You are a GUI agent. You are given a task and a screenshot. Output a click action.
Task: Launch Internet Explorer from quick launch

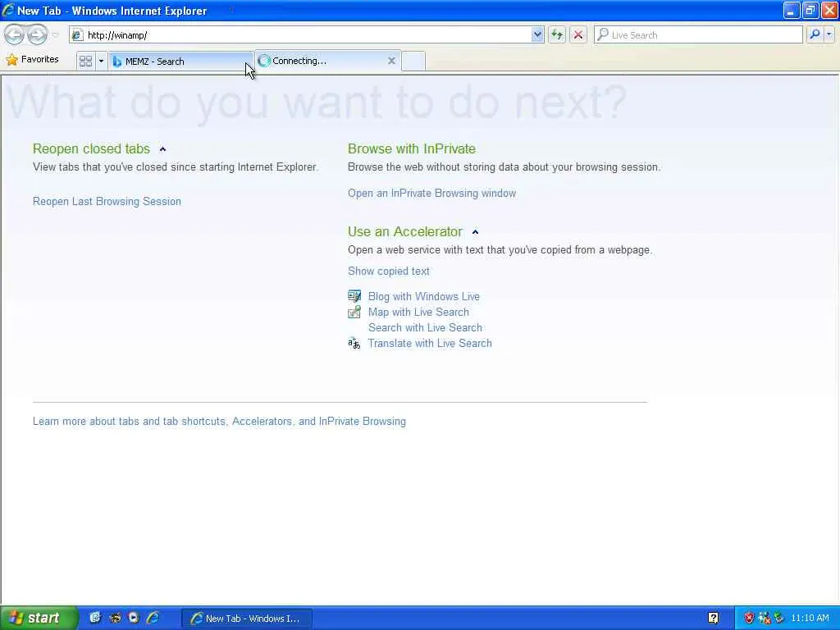tap(153, 618)
